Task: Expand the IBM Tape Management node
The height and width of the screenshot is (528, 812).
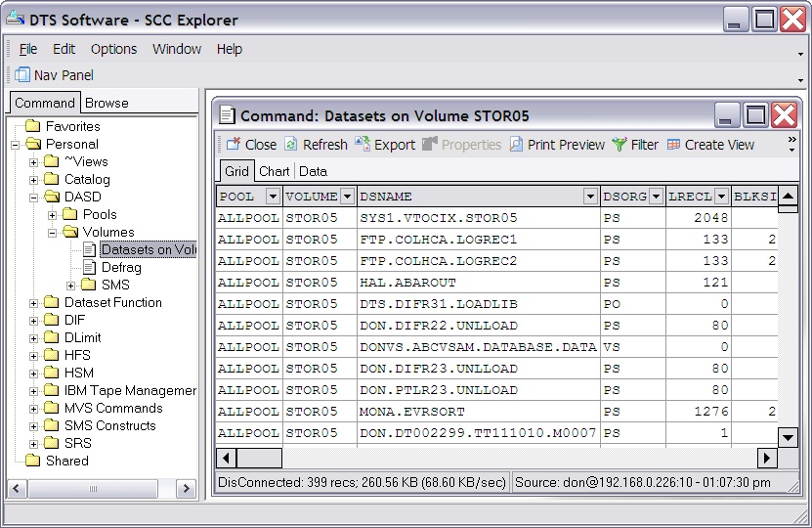Action: point(33,391)
